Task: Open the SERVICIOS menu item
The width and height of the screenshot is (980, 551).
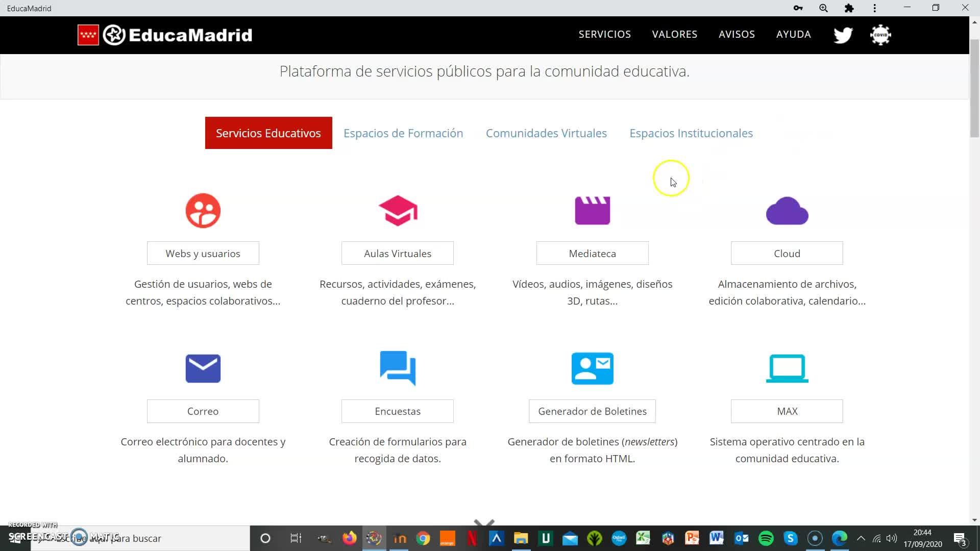Action: click(x=604, y=34)
